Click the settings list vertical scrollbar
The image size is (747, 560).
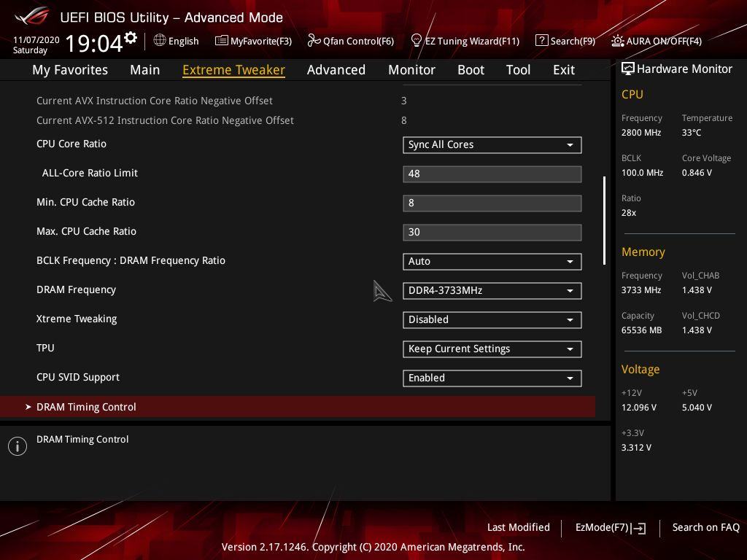point(604,220)
